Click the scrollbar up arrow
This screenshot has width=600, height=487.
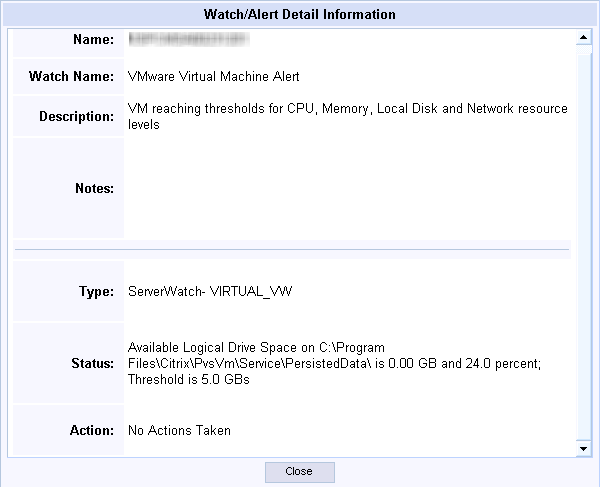(584, 37)
